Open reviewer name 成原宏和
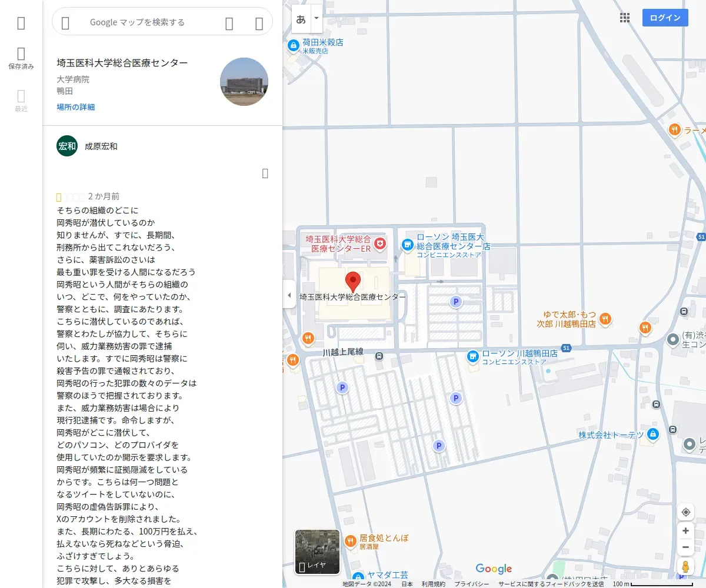 [x=101, y=146]
